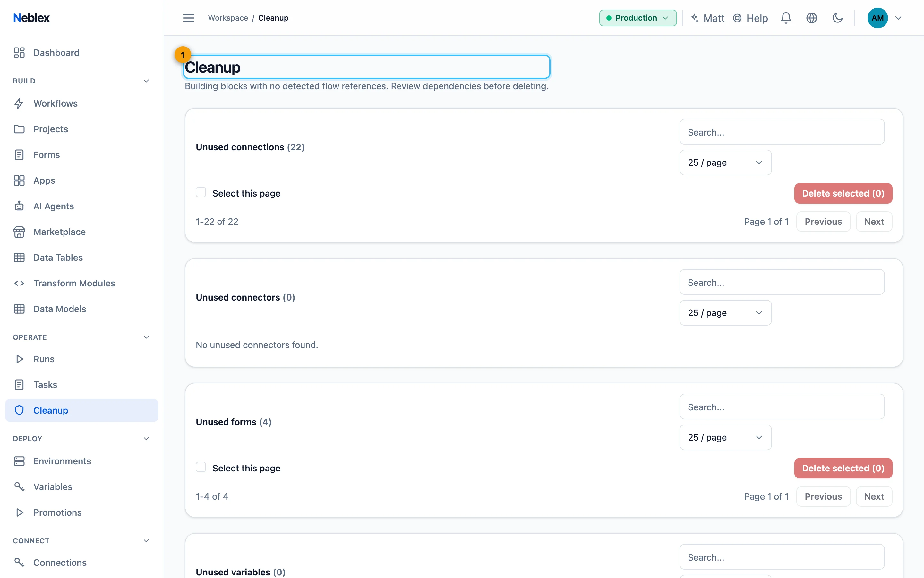Collapse the DEPLOY sidebar section
The width and height of the screenshot is (924, 578).
click(x=146, y=438)
